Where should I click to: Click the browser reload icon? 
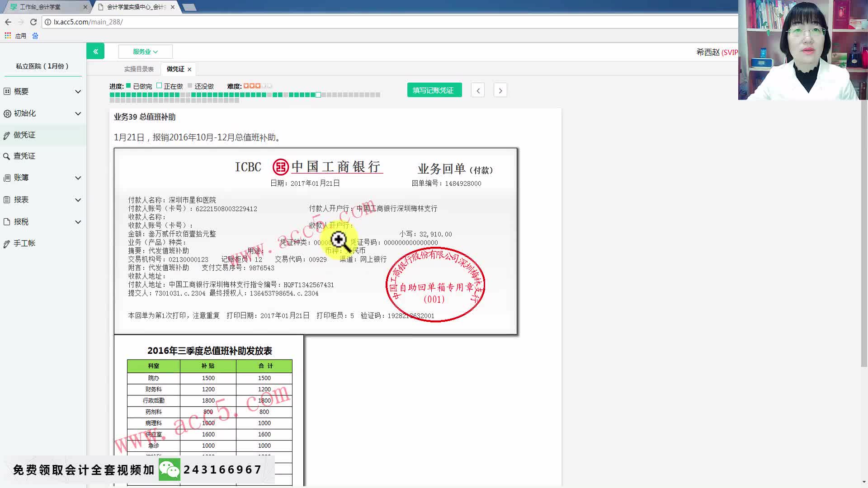tap(33, 22)
